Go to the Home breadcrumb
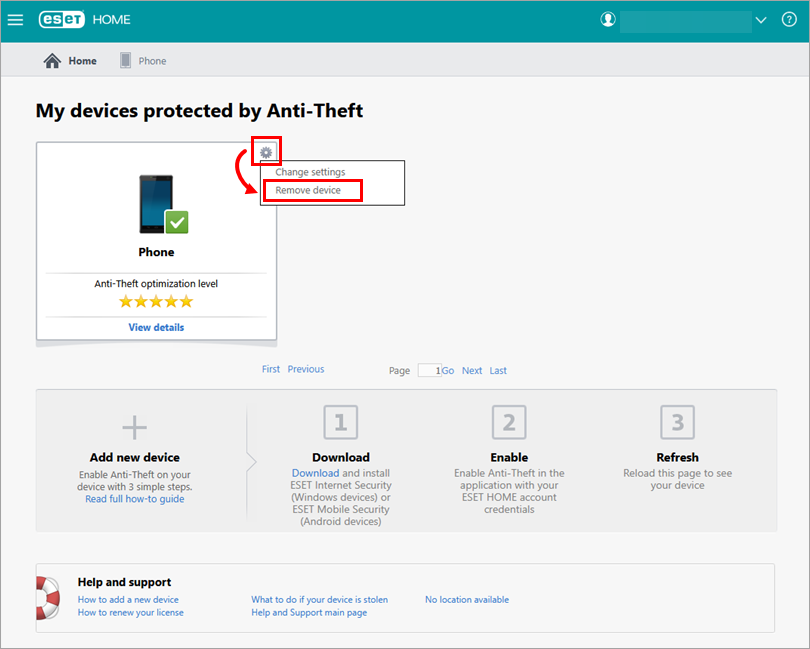The image size is (810, 649). coord(70,61)
